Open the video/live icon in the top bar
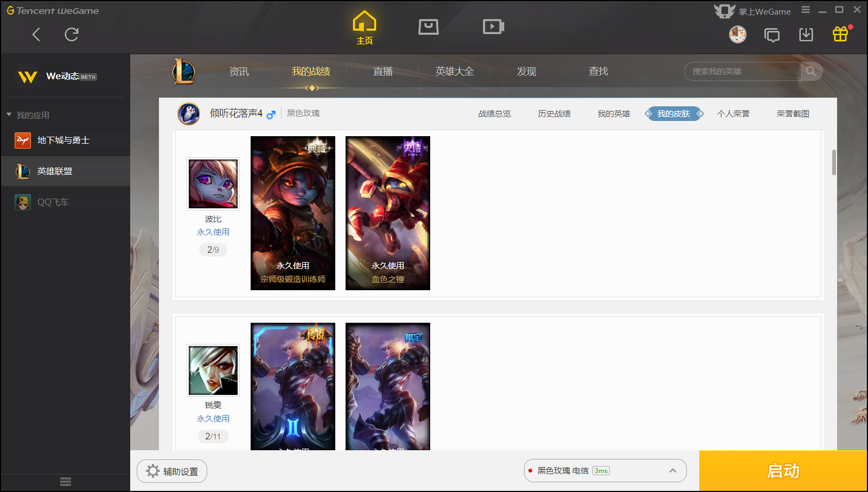This screenshot has height=492, width=868. (x=494, y=27)
